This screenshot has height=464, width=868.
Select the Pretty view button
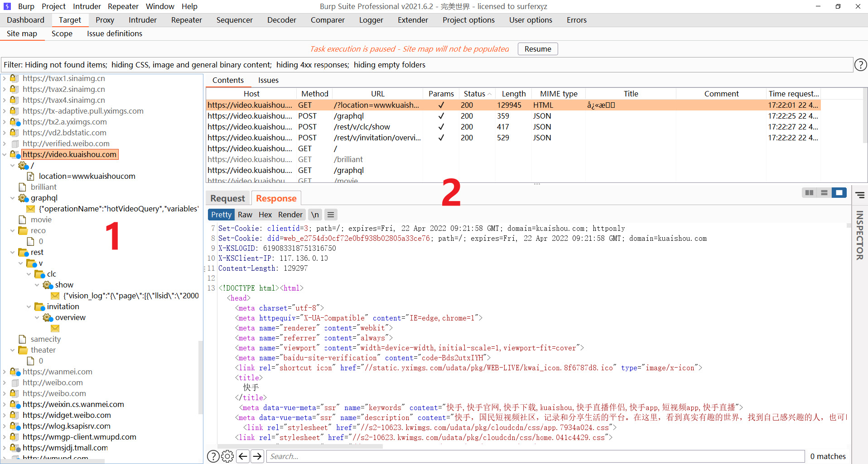click(x=221, y=215)
